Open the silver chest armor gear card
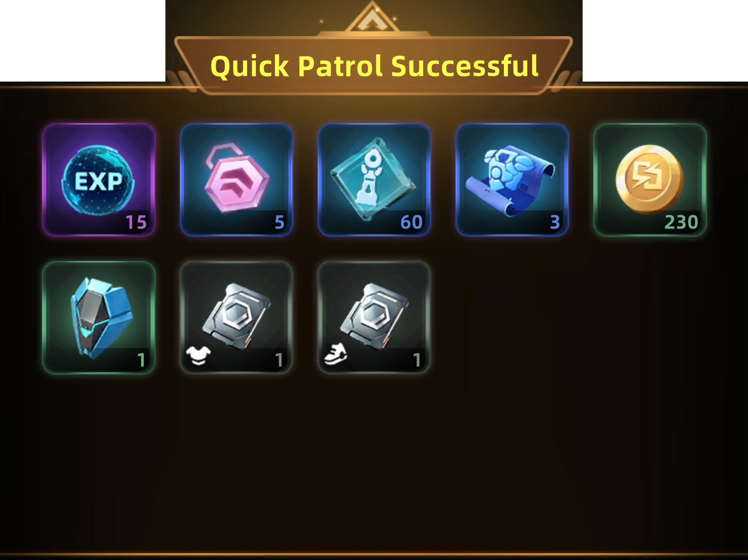This screenshot has width=748, height=560. click(236, 318)
